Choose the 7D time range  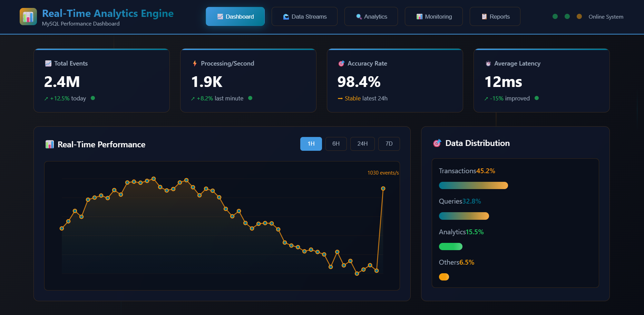389,144
